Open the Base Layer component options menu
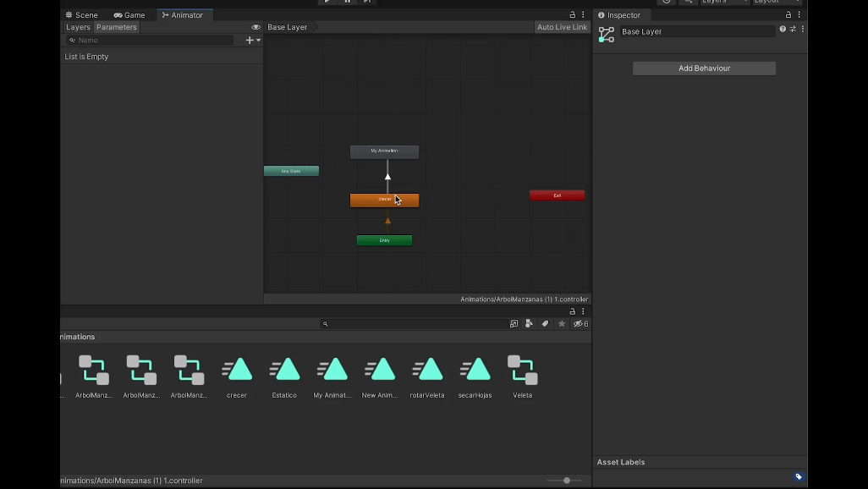This screenshot has width=868, height=489. 803,29
